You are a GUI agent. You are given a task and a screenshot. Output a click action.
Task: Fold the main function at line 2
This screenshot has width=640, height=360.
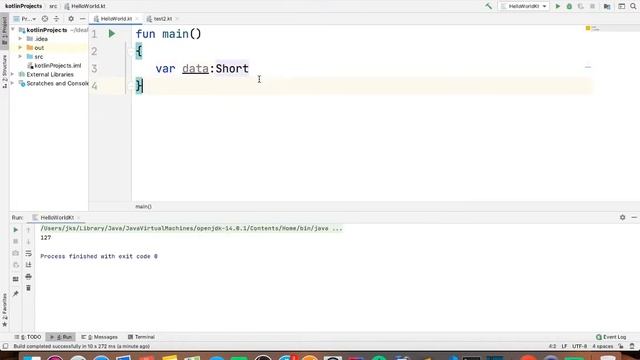pos(131,51)
